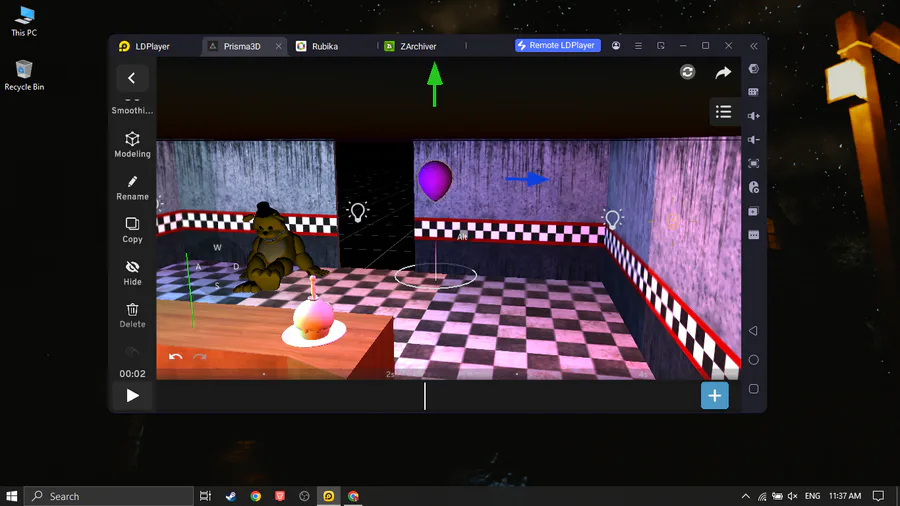Open the notification center icon

(x=878, y=496)
